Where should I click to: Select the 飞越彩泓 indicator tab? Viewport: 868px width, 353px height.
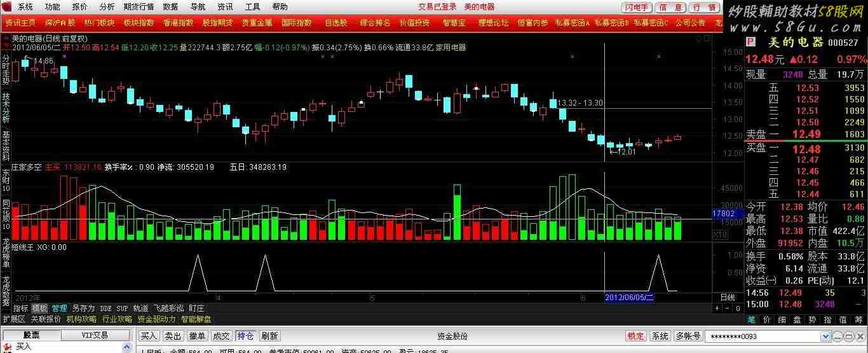tap(168, 308)
